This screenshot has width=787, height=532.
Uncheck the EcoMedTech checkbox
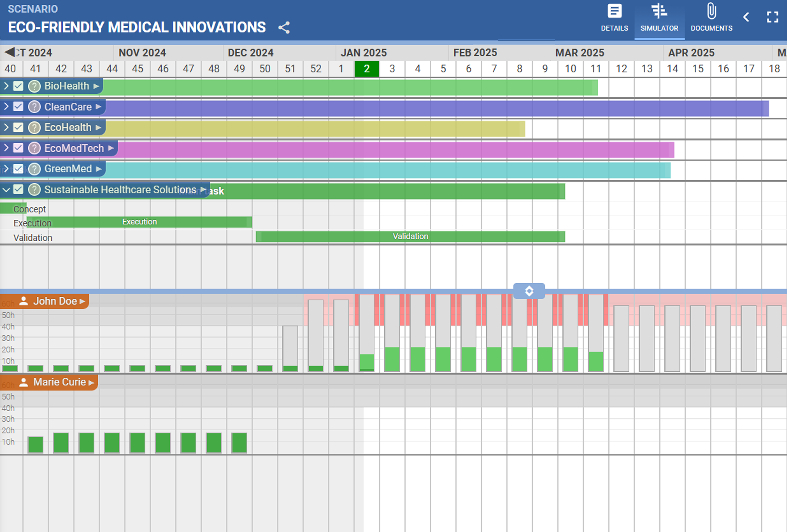coord(18,148)
